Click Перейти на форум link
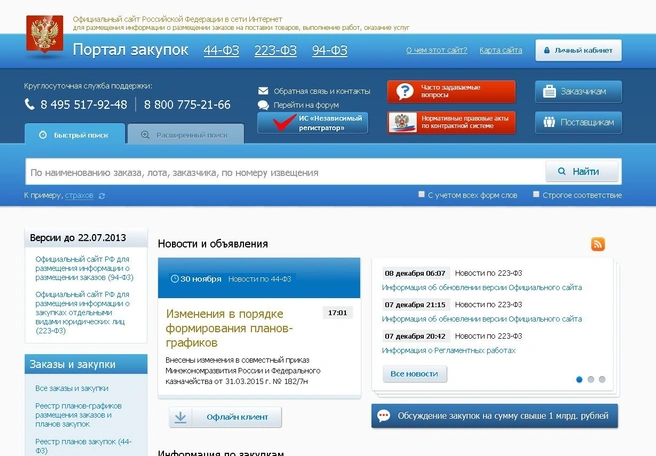This screenshot has width=656, height=456. click(306, 105)
